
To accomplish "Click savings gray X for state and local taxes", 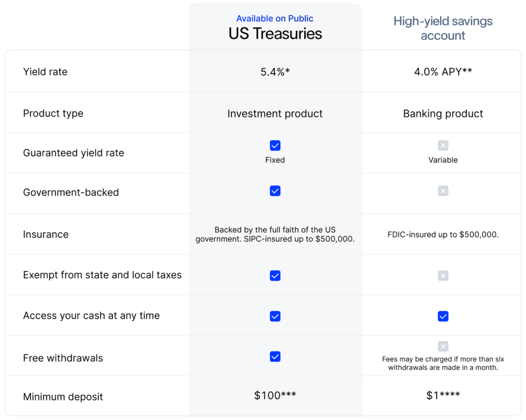I will click(x=443, y=276).
